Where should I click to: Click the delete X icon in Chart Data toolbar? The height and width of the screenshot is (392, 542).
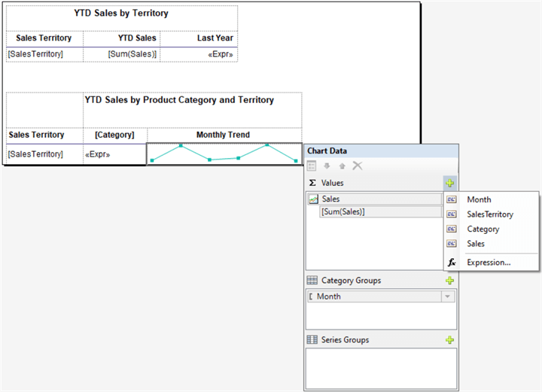[358, 166]
